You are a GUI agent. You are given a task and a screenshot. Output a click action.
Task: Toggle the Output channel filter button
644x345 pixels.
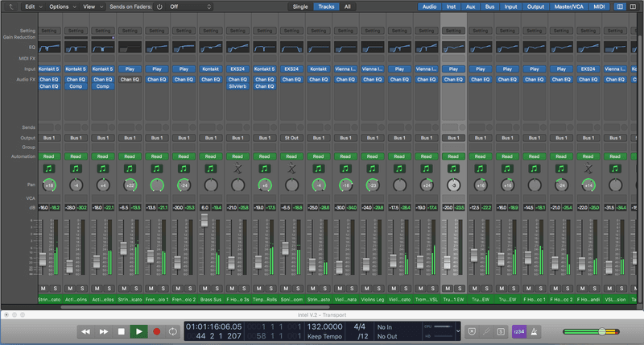(535, 6)
